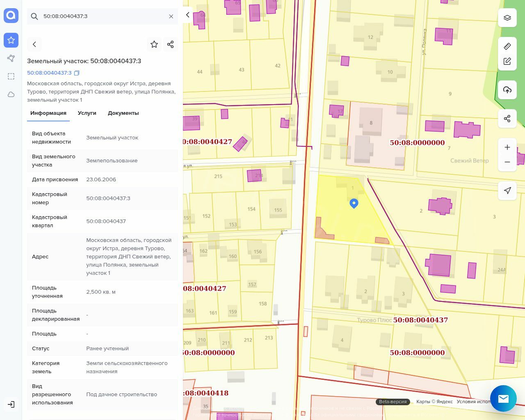This screenshot has width=525, height=420.
Task: Activate the draw and edit tool
Action: pos(507,62)
